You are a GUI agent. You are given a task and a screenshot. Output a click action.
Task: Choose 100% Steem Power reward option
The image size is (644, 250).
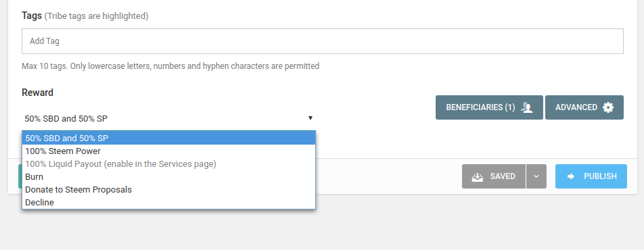click(169, 151)
